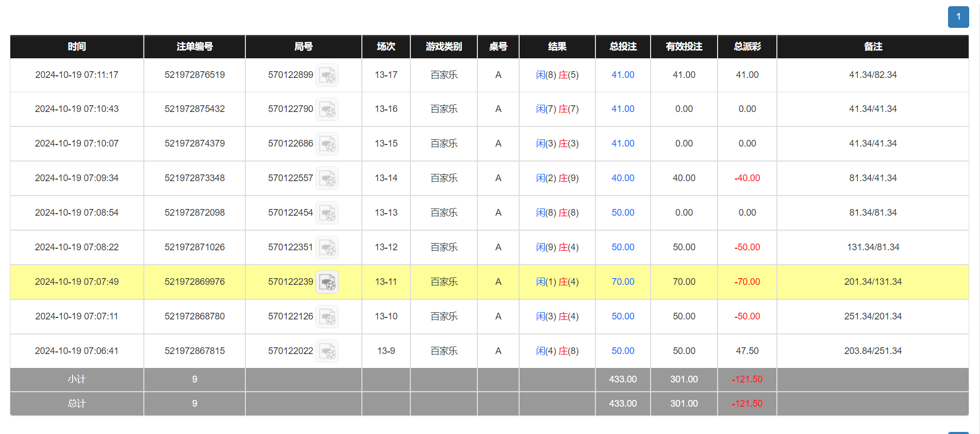Click total bet 70.00 link
The height and width of the screenshot is (434, 980).
click(623, 282)
